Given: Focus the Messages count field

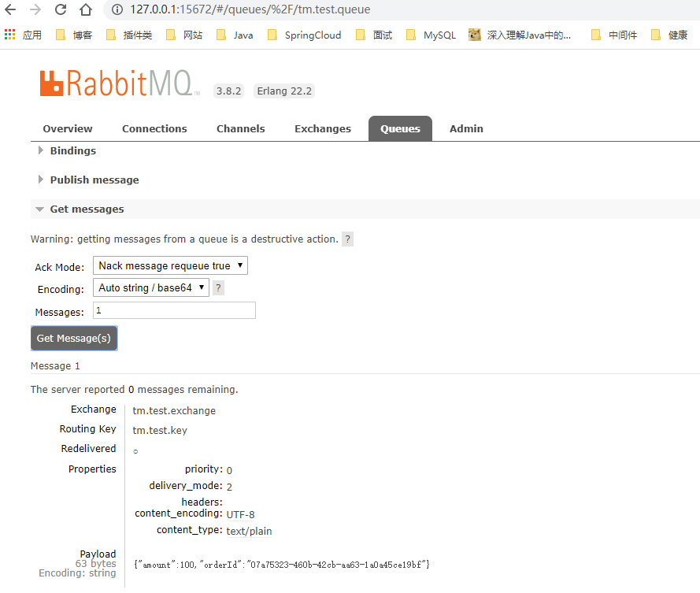Looking at the screenshot, I should tap(174, 310).
